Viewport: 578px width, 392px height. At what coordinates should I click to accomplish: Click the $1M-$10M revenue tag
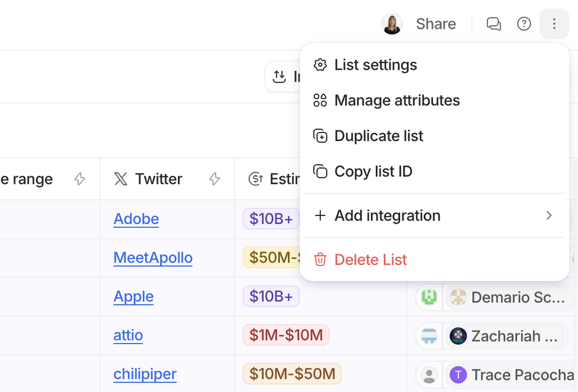coord(286,335)
